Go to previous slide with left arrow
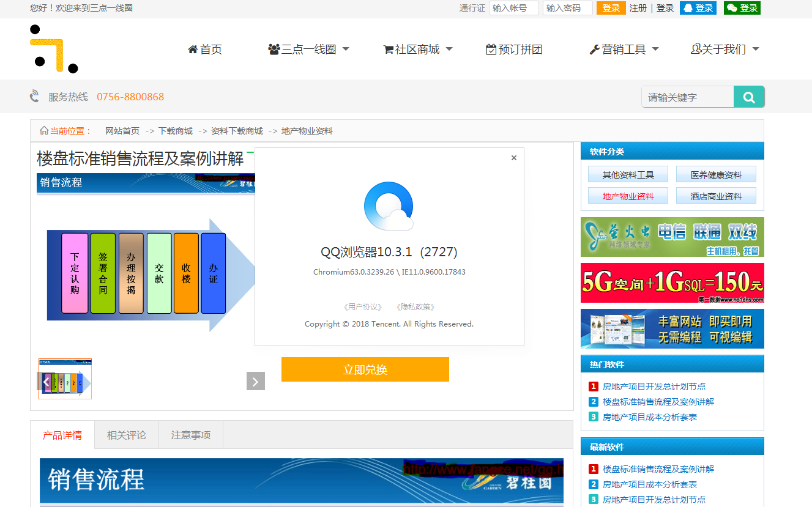The width and height of the screenshot is (812, 507). pos(46,381)
